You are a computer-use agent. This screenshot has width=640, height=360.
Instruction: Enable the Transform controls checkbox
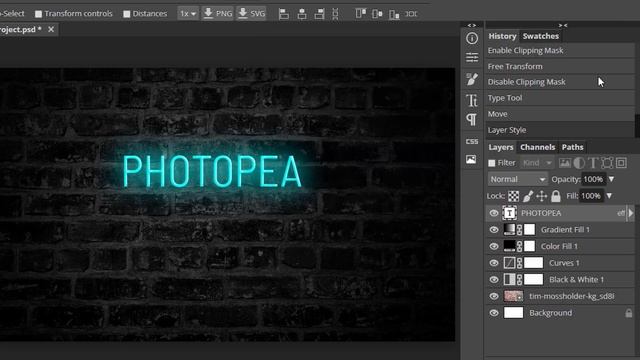pyautogui.click(x=38, y=14)
